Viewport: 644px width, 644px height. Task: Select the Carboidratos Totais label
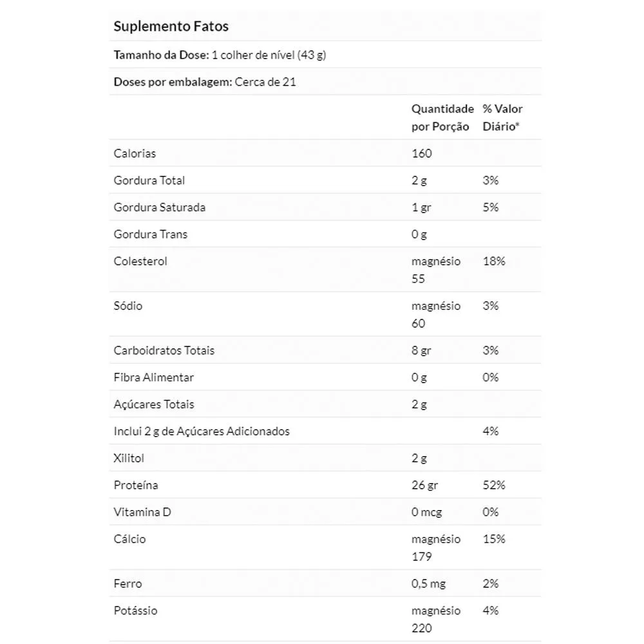point(164,350)
